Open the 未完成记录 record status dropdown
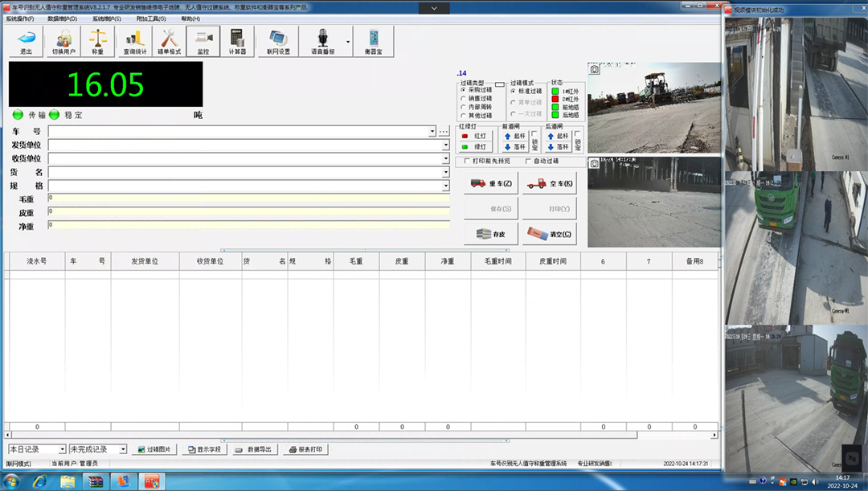This screenshot has width=868, height=491. [x=123, y=449]
